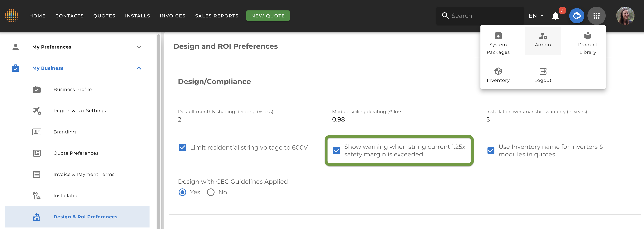The image size is (644, 229).
Task: Click the Design and ROI Preferences title
Action: (225, 46)
